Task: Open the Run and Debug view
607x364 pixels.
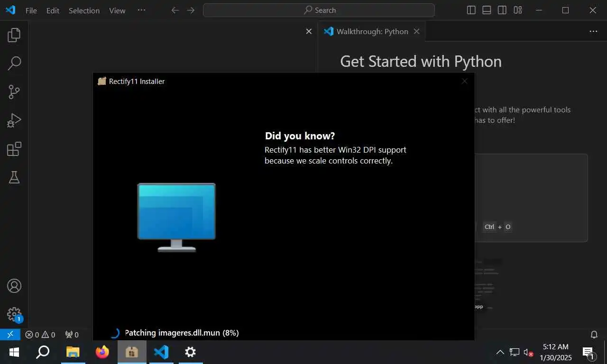Action: pyautogui.click(x=14, y=120)
